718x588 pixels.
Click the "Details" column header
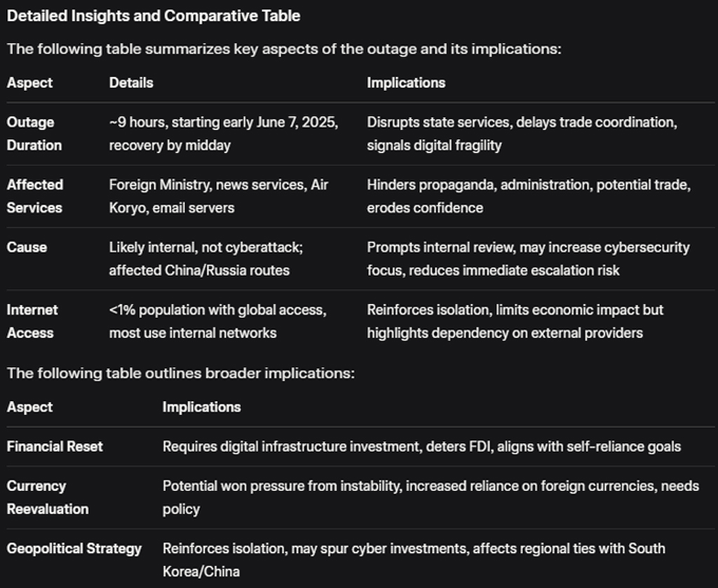(131, 83)
